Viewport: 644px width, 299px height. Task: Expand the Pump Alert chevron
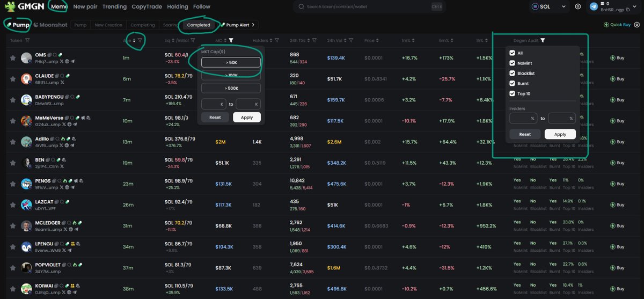tap(253, 25)
